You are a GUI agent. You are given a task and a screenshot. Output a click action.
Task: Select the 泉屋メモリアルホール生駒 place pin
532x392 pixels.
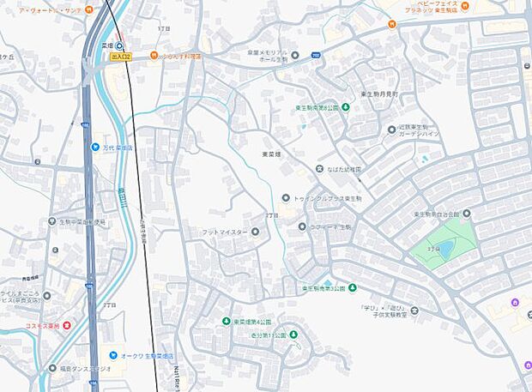coord(295,55)
